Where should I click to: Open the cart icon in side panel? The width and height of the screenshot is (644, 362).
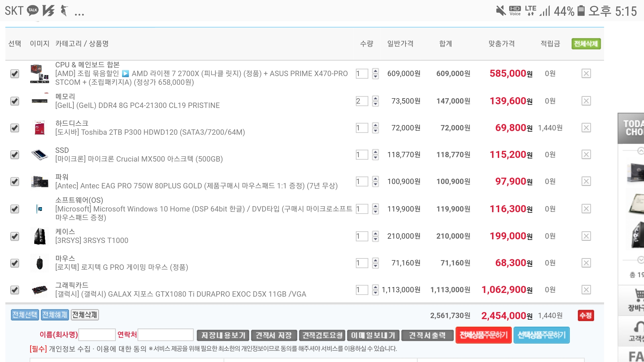(x=639, y=295)
